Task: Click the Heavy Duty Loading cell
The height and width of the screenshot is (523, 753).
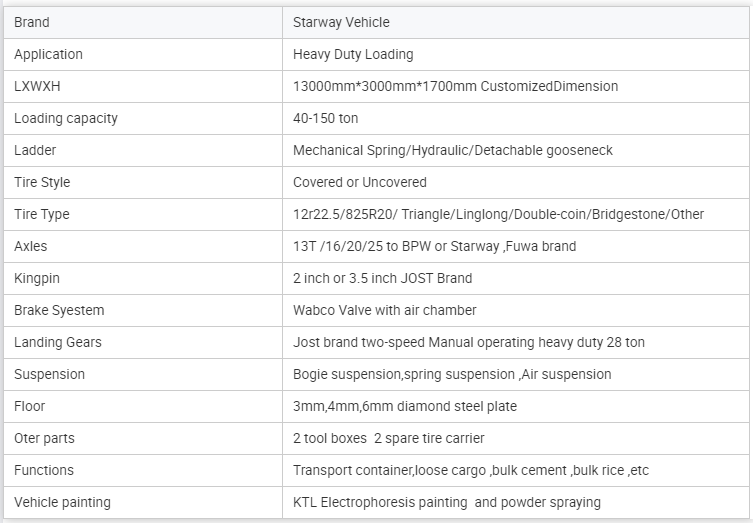Action: [516, 55]
